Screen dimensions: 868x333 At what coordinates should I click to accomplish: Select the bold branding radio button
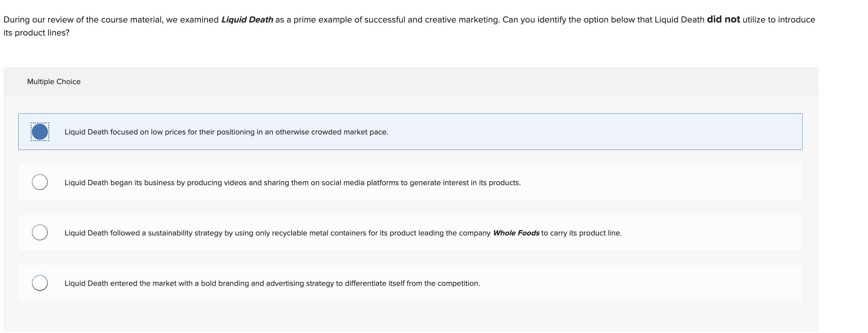point(40,283)
